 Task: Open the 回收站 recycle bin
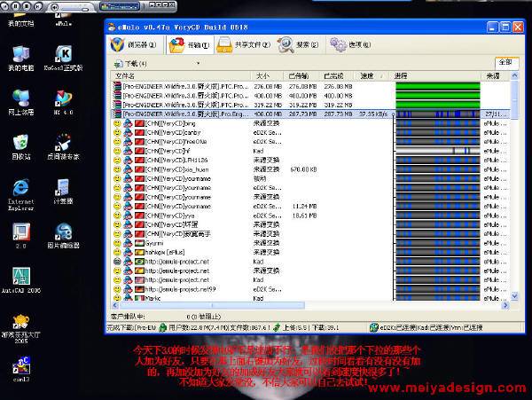pyautogui.click(x=21, y=147)
